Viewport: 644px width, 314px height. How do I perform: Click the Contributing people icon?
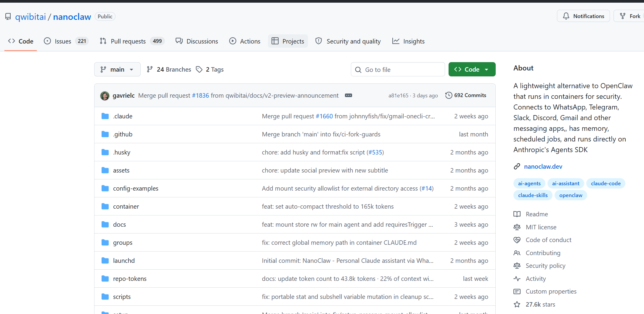pyautogui.click(x=517, y=253)
